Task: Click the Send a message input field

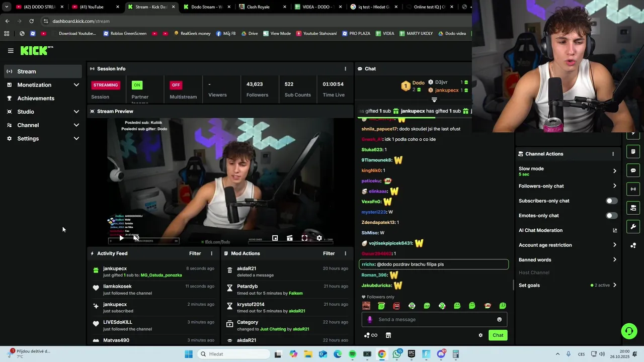Action: click(434, 319)
